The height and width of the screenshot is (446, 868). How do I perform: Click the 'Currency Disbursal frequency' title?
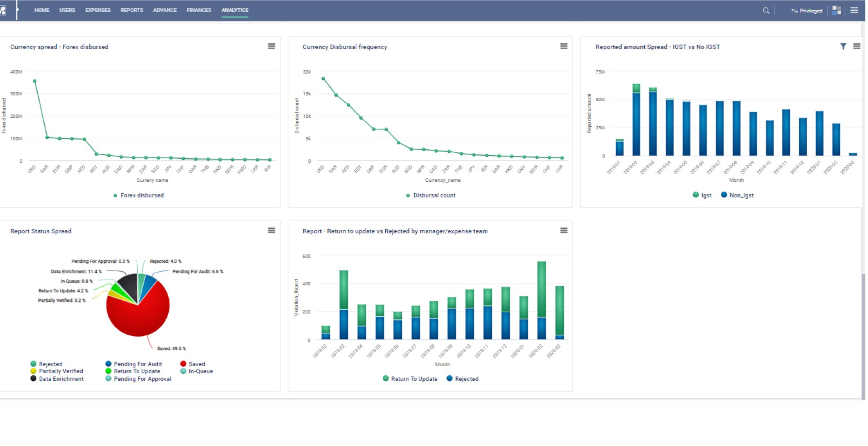[345, 47]
